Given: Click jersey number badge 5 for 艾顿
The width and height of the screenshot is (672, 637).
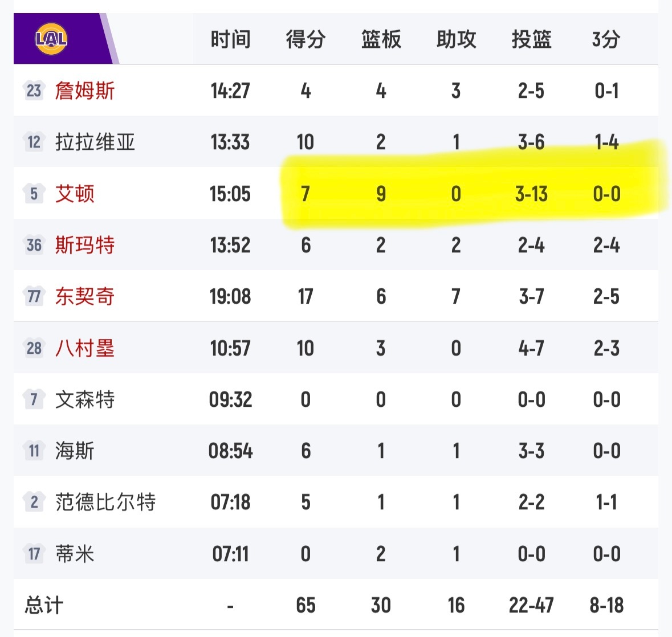Looking at the screenshot, I should tap(33, 194).
